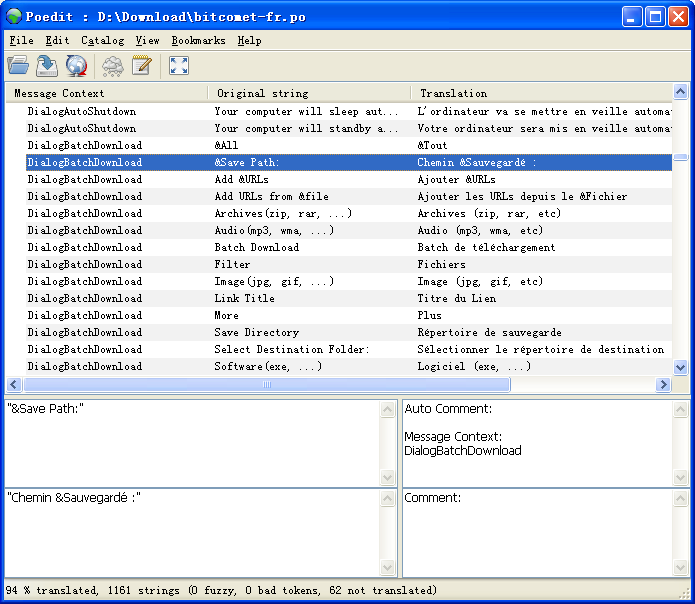Open the Bookmarks menu
This screenshot has height=604, width=695.
[x=198, y=41]
